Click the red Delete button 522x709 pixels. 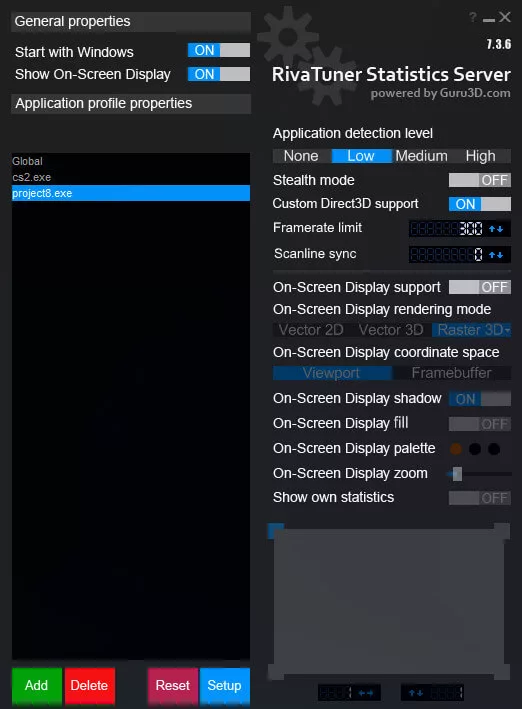point(90,685)
